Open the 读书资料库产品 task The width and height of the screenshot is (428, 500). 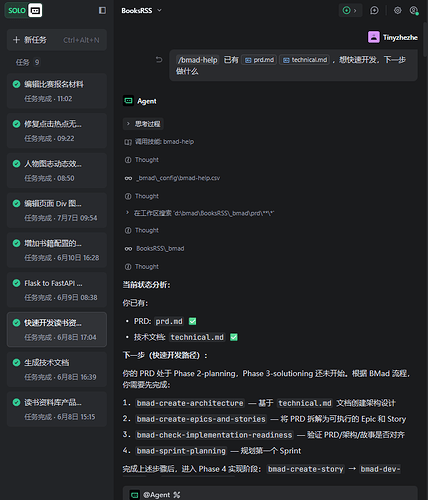(x=57, y=409)
